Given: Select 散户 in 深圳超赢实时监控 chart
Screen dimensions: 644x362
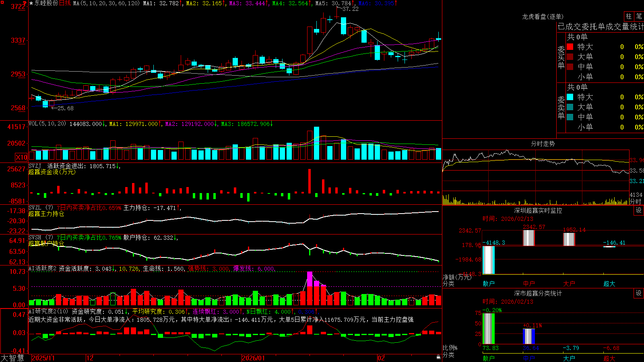Looking at the screenshot, I should 489,284.
